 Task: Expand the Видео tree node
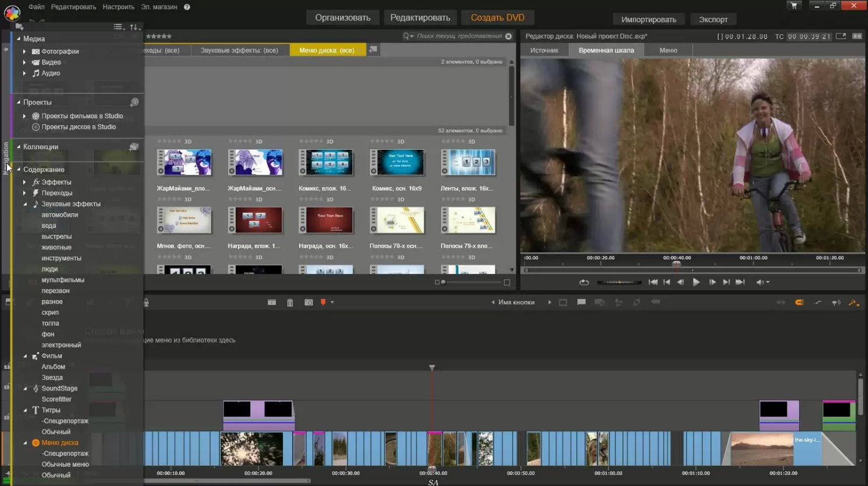(x=24, y=62)
